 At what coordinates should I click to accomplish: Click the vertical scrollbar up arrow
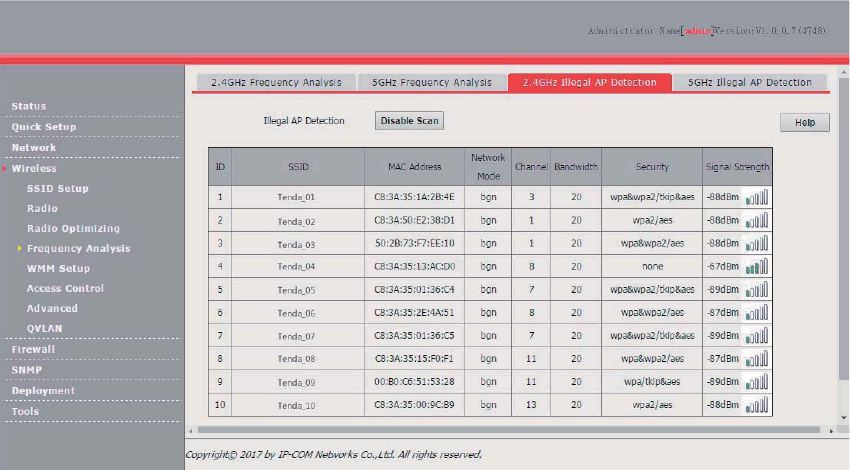[x=843, y=72]
